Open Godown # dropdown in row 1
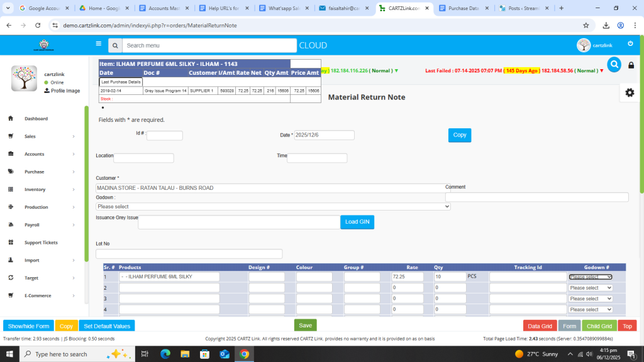 pos(590,277)
